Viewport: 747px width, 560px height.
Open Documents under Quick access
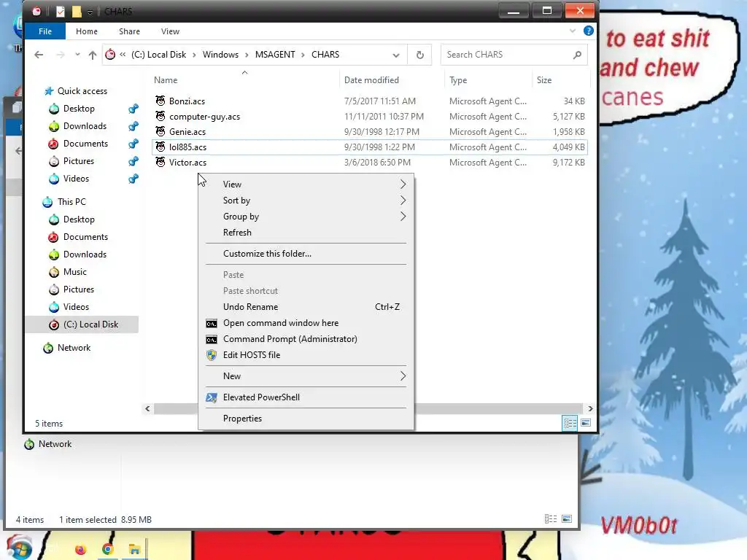click(x=85, y=144)
